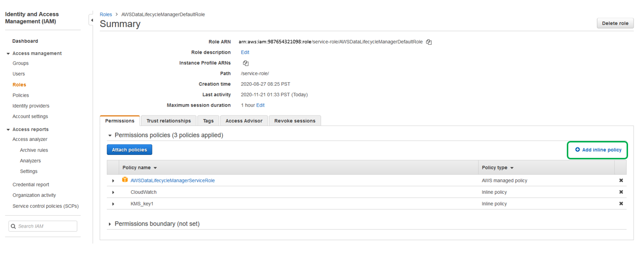Sort by Policy name column arrow
This screenshot has width=644, height=254.
point(155,168)
